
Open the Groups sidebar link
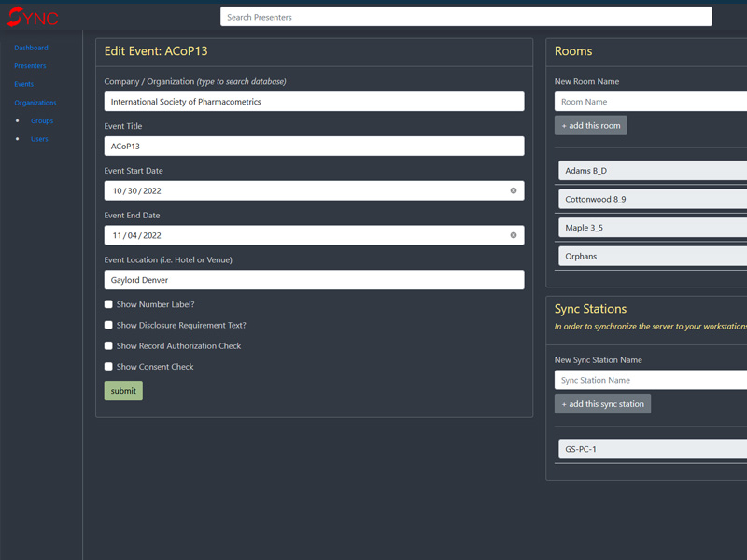tap(42, 121)
